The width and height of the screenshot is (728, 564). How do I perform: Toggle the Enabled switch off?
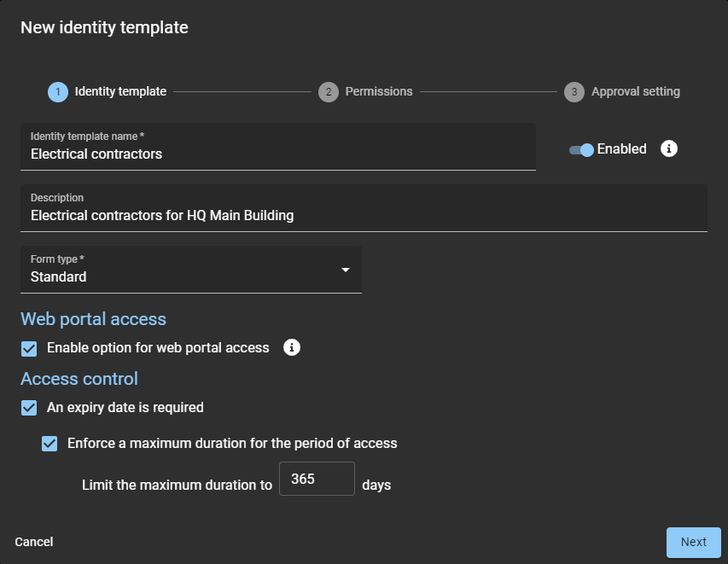coord(581,150)
